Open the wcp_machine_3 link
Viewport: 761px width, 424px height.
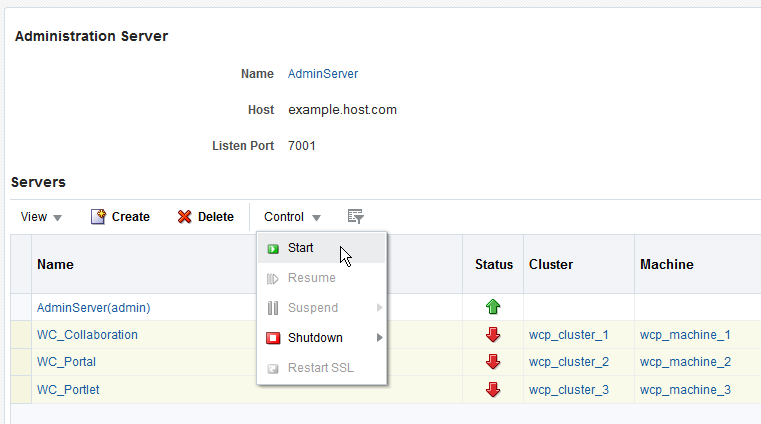point(685,390)
